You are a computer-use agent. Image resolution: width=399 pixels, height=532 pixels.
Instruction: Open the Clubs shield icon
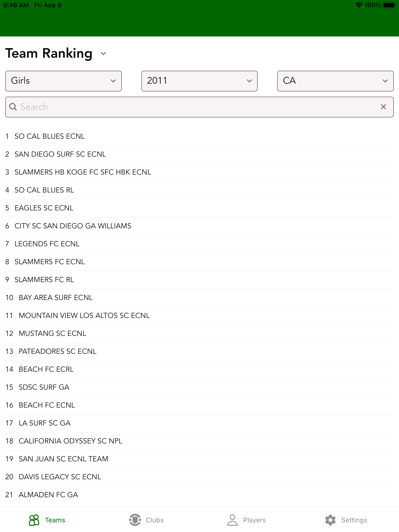click(x=135, y=520)
